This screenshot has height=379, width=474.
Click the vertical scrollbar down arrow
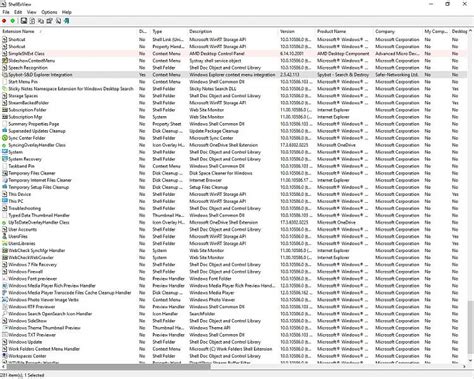coord(471,361)
